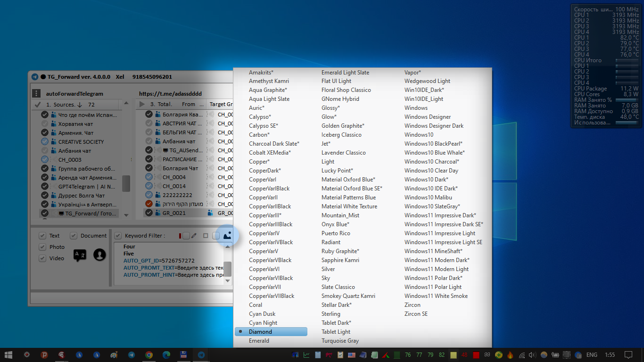The height and width of the screenshot is (362, 644).
Task: Click the play arrow on the Total panel header
Action: (142, 104)
